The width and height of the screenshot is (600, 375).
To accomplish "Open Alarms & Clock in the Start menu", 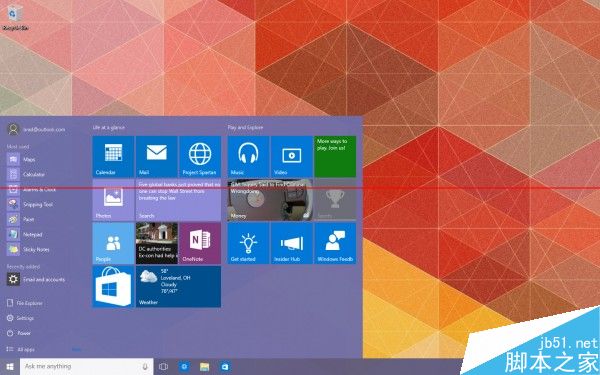I will (x=31, y=189).
